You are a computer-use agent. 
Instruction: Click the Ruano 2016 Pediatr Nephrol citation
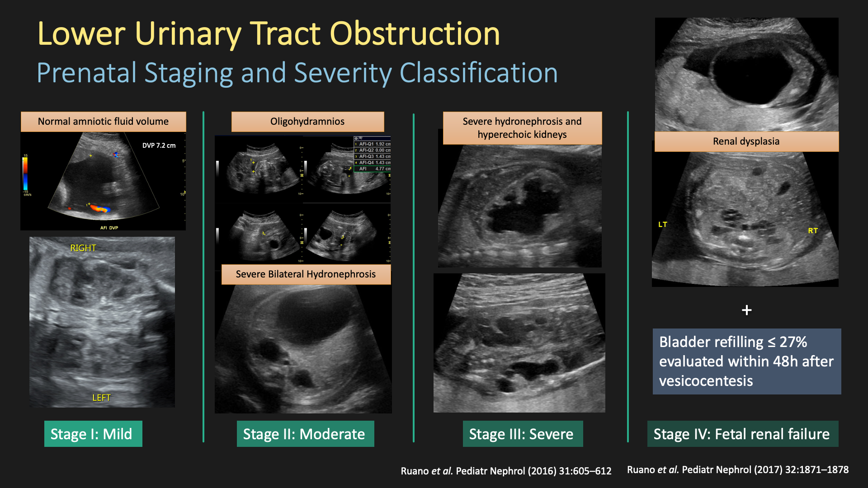(x=506, y=471)
